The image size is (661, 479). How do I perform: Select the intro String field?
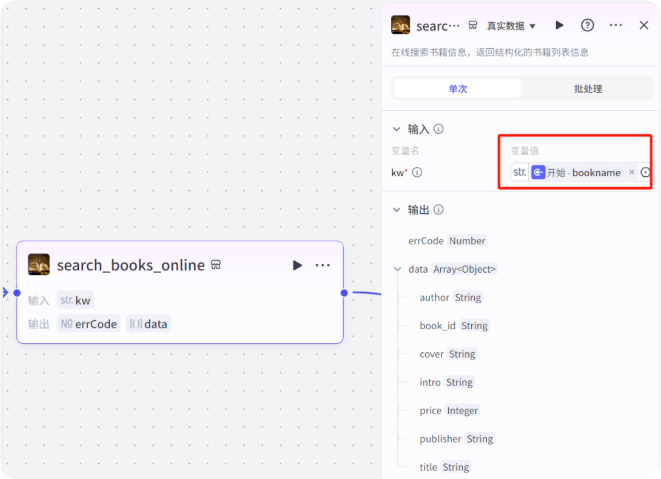pos(446,382)
